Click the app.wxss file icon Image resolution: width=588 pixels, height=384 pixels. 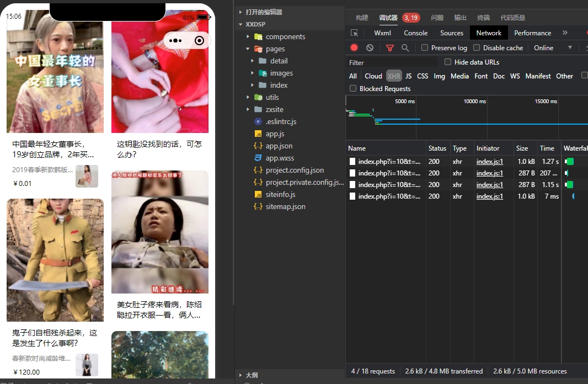pyautogui.click(x=258, y=158)
